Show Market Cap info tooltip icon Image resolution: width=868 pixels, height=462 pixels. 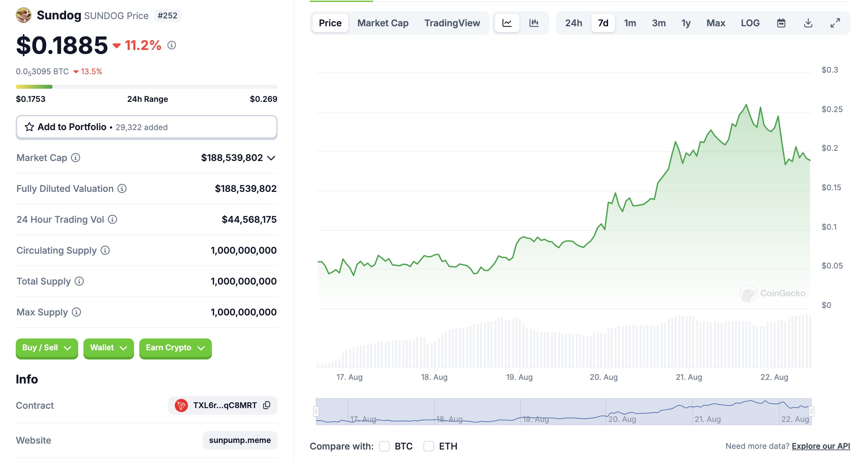coord(76,158)
